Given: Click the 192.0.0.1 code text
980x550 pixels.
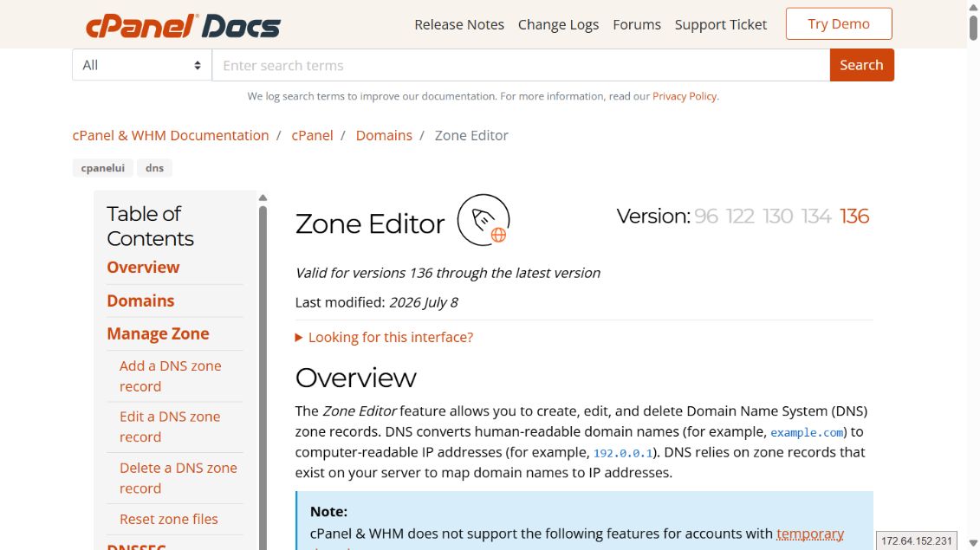Looking at the screenshot, I should pos(622,453).
